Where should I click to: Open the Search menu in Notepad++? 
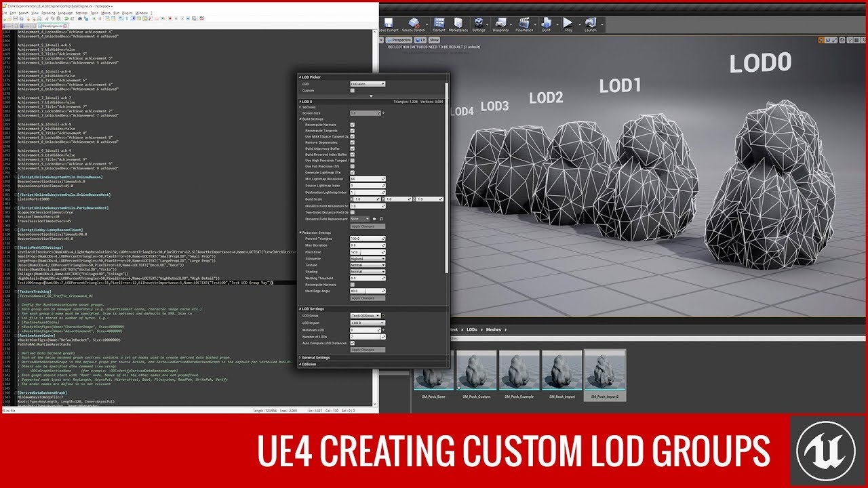[x=24, y=13]
